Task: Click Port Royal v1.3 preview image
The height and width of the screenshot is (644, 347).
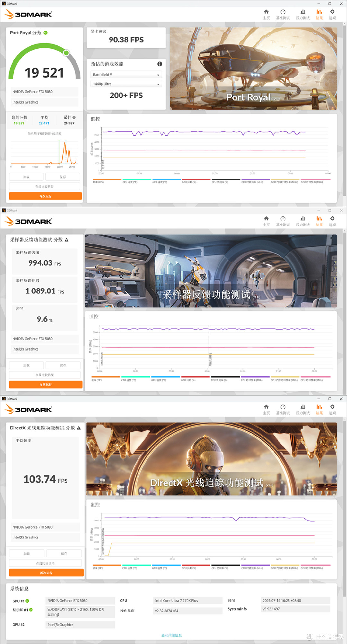Action: [x=253, y=69]
